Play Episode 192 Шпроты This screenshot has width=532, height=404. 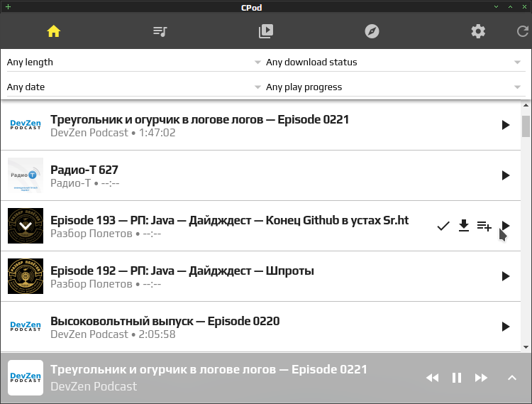(506, 276)
